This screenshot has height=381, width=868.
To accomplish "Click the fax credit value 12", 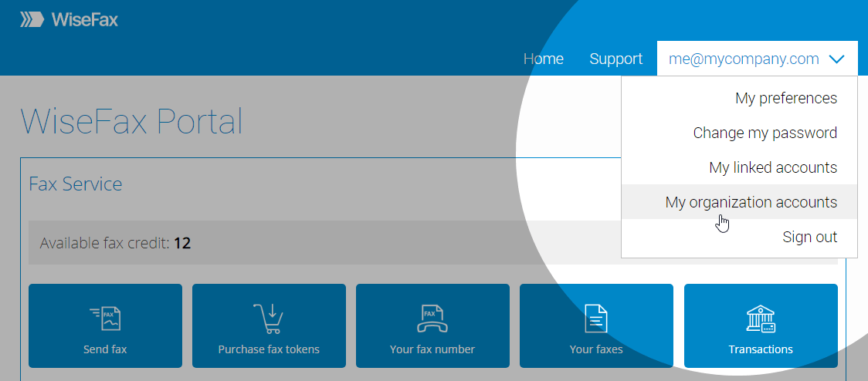I will [182, 243].
